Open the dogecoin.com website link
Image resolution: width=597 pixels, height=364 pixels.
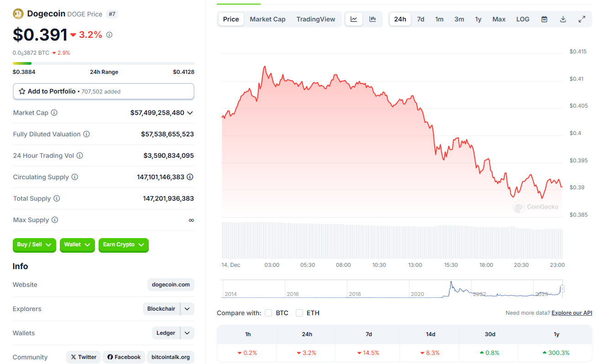[171, 285]
